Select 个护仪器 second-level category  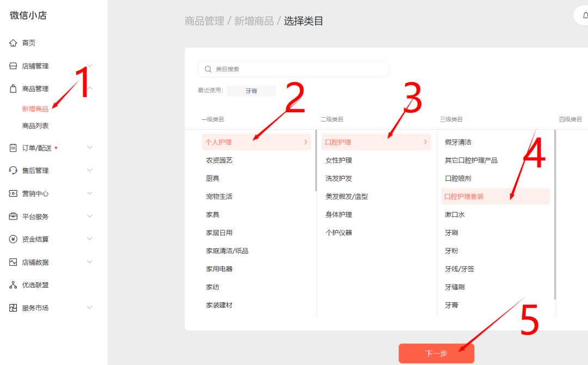click(x=339, y=233)
